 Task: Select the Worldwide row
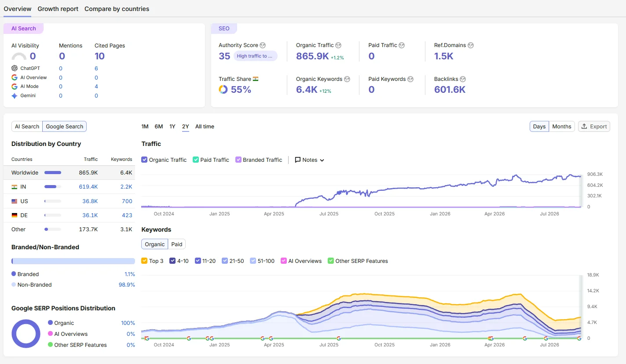click(x=69, y=173)
